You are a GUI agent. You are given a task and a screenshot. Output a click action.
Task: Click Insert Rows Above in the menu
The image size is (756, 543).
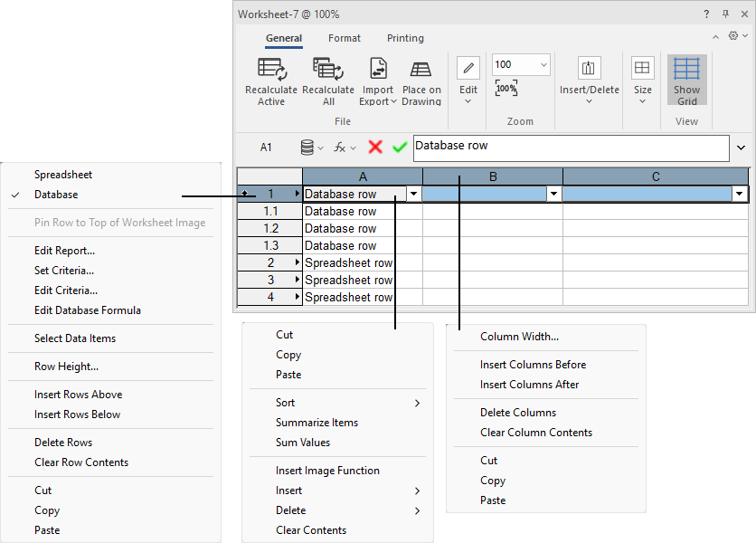point(78,394)
